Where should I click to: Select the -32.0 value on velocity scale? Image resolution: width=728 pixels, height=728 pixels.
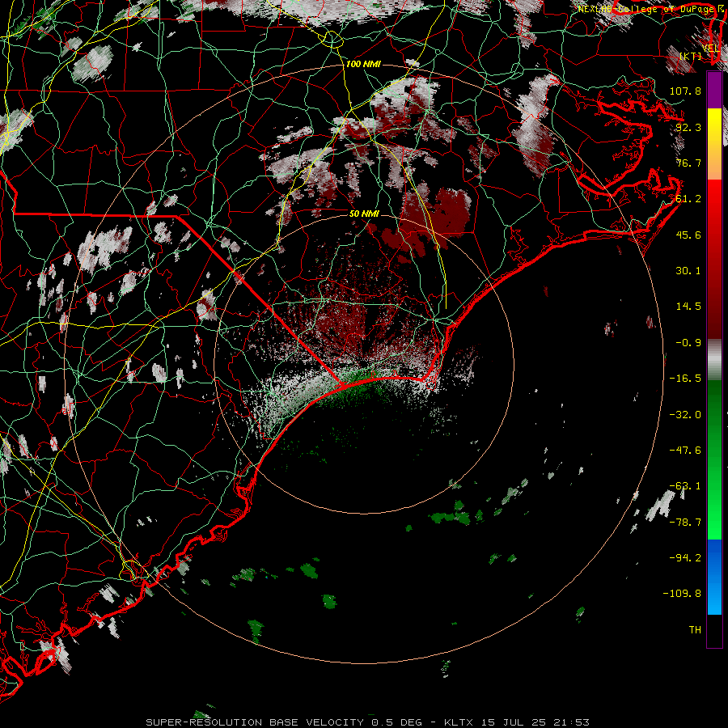685,415
